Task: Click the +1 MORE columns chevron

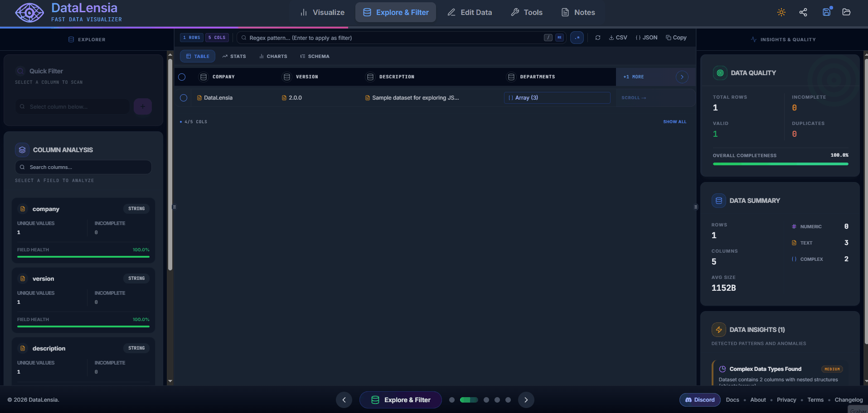Action: [682, 77]
